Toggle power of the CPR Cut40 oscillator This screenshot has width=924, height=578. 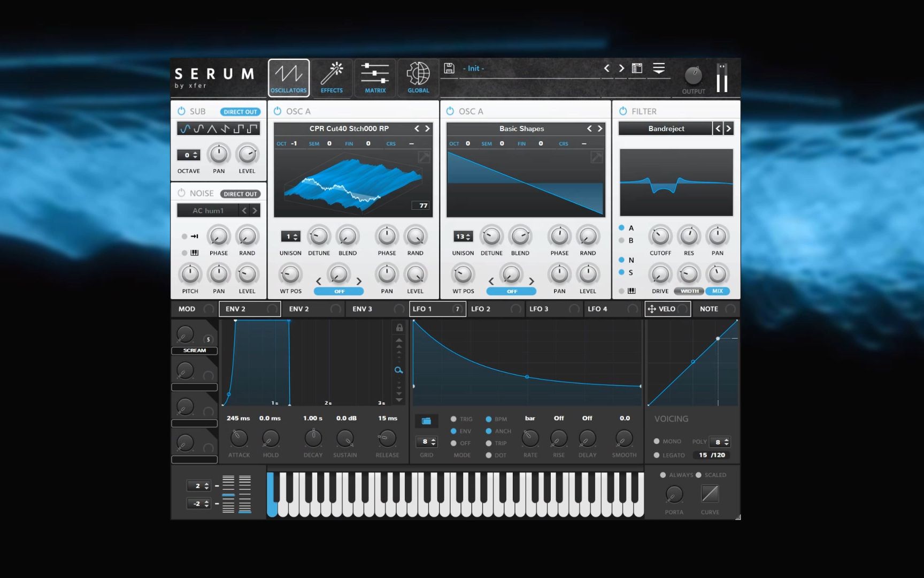pyautogui.click(x=278, y=111)
